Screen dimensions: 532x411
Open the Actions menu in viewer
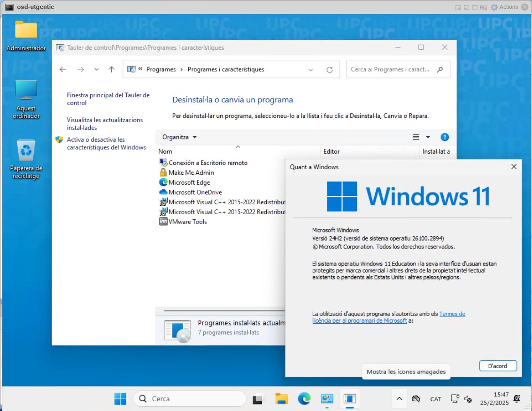coord(504,7)
